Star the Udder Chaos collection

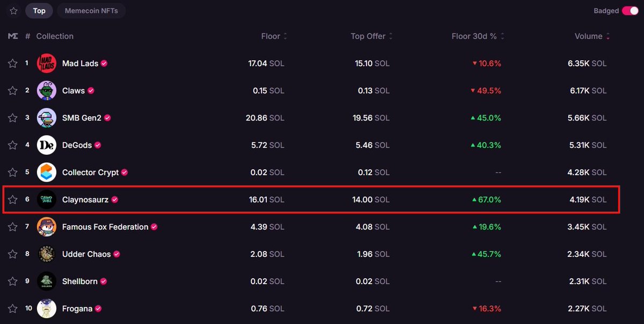pyautogui.click(x=13, y=254)
